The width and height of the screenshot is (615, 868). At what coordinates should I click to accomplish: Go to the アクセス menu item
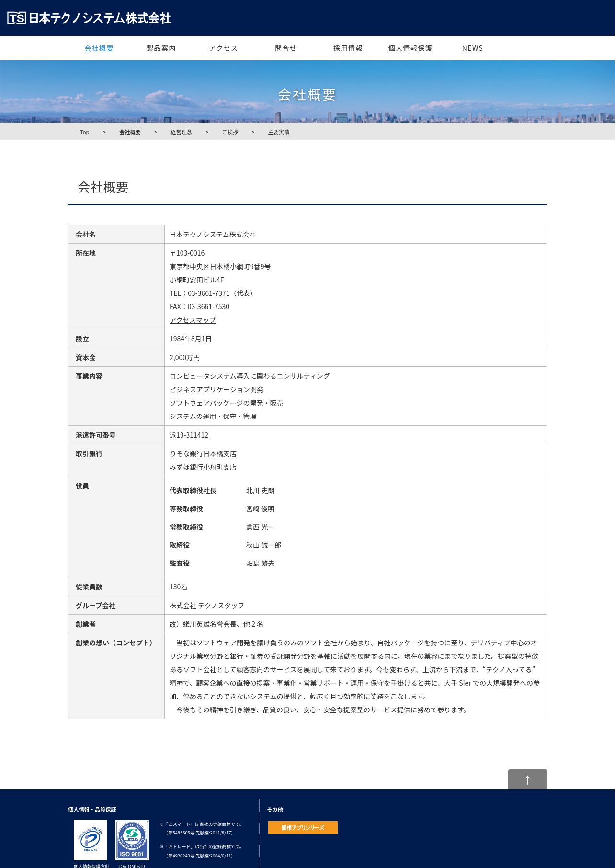pos(223,48)
